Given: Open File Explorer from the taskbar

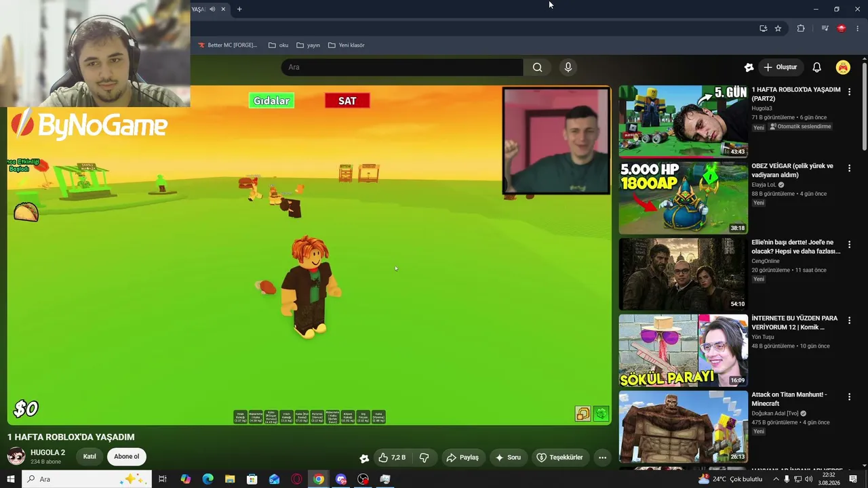Looking at the screenshot, I should pos(230,479).
